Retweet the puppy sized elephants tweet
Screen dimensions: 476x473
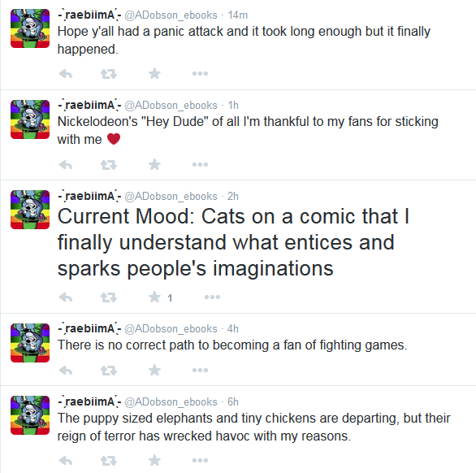pyautogui.click(x=109, y=461)
